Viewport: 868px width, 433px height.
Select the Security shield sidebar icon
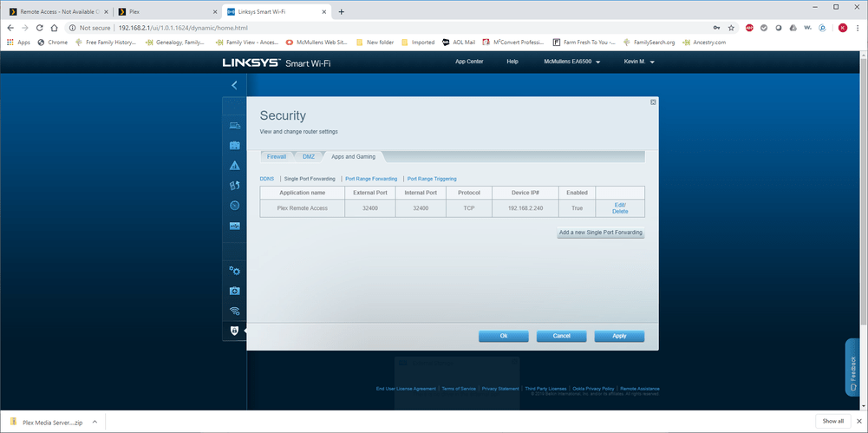[235, 331]
